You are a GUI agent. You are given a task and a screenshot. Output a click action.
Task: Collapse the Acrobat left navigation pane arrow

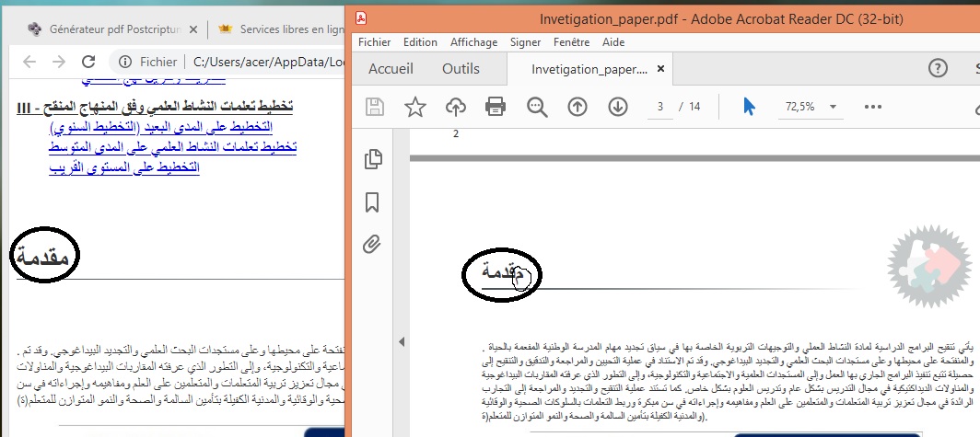pos(402,341)
